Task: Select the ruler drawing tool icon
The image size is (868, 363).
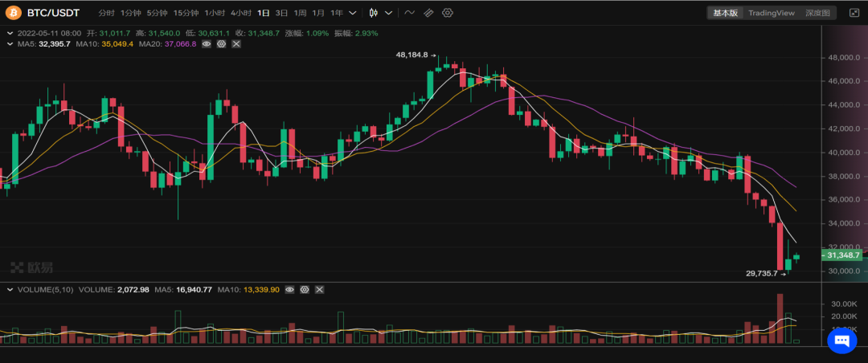Action: tap(428, 13)
